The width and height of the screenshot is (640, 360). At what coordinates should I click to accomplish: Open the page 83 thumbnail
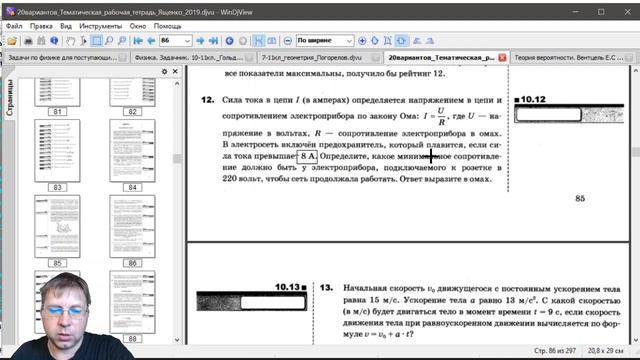coord(58,151)
